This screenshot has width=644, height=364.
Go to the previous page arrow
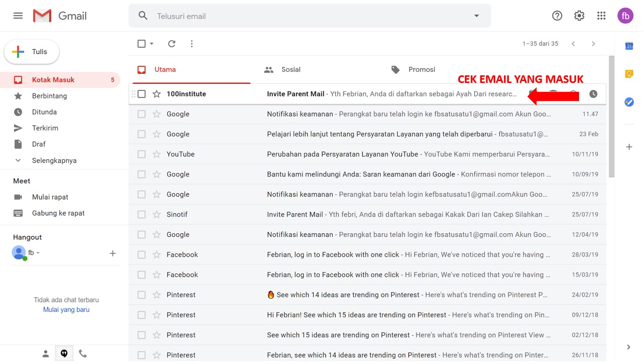click(573, 44)
